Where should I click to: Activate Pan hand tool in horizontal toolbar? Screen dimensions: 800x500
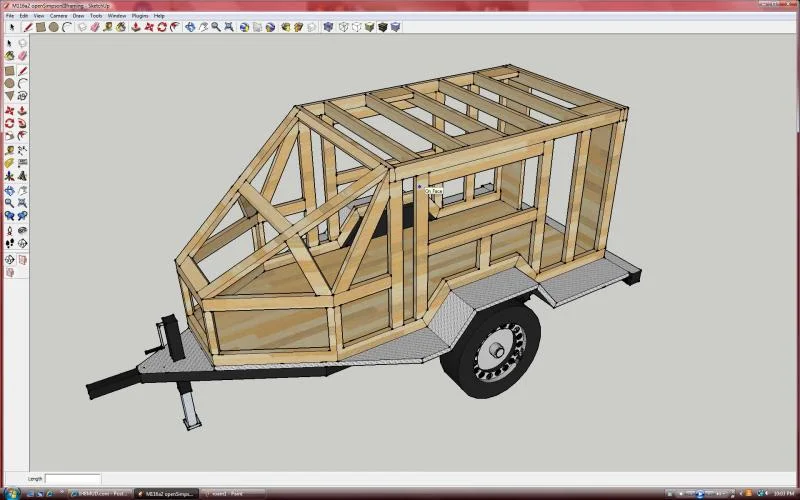pyautogui.click(x=203, y=27)
